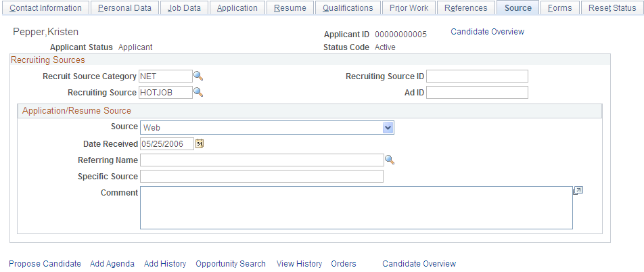Image resolution: width=644 pixels, height=272 pixels.
Task: Switch to the Job Data tab
Action: 184,8
